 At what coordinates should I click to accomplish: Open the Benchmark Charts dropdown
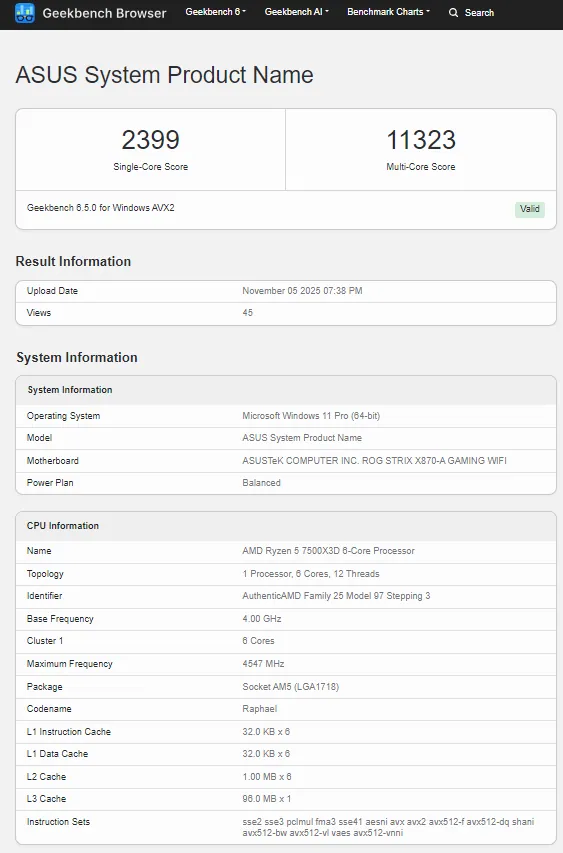(388, 11)
